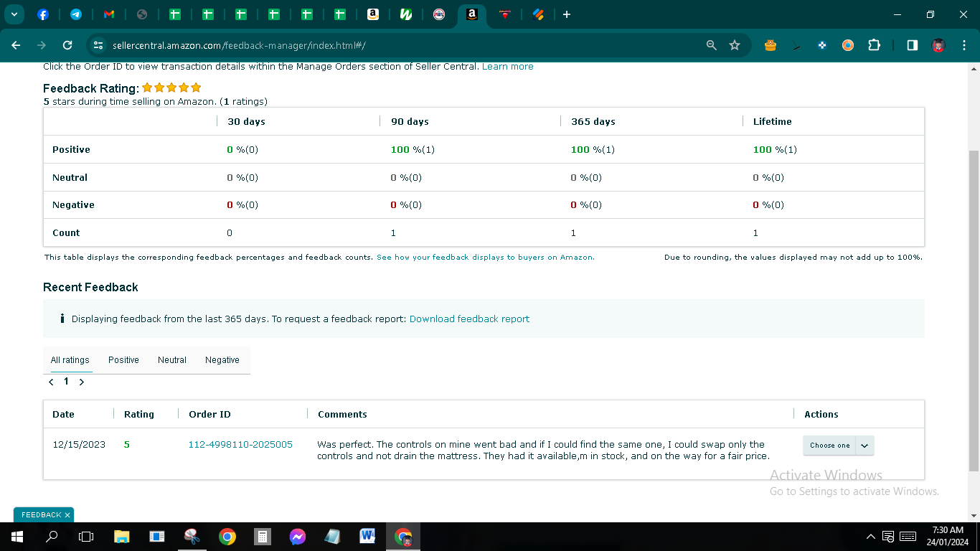Click Download feedback report link
Viewport: 980px width, 551px height.
click(x=469, y=319)
